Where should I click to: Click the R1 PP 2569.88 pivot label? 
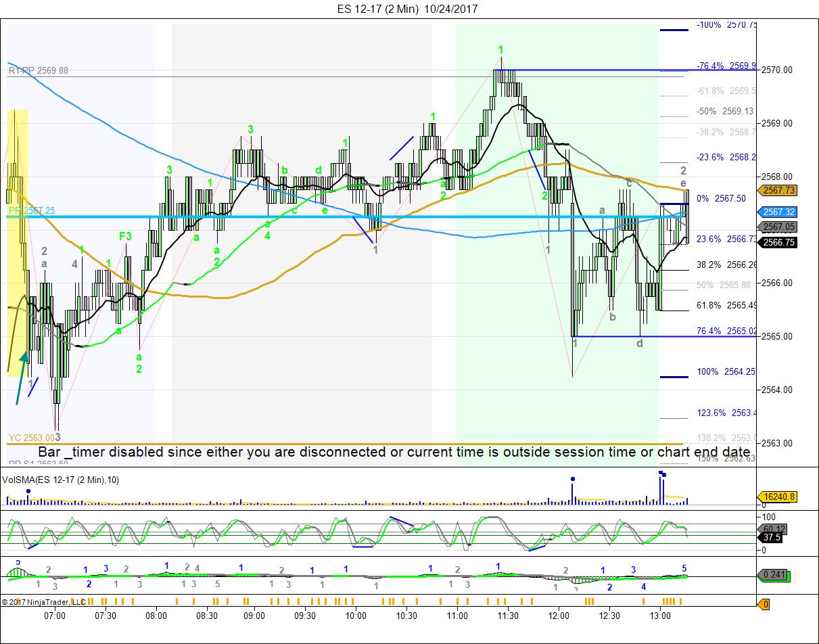[x=39, y=70]
